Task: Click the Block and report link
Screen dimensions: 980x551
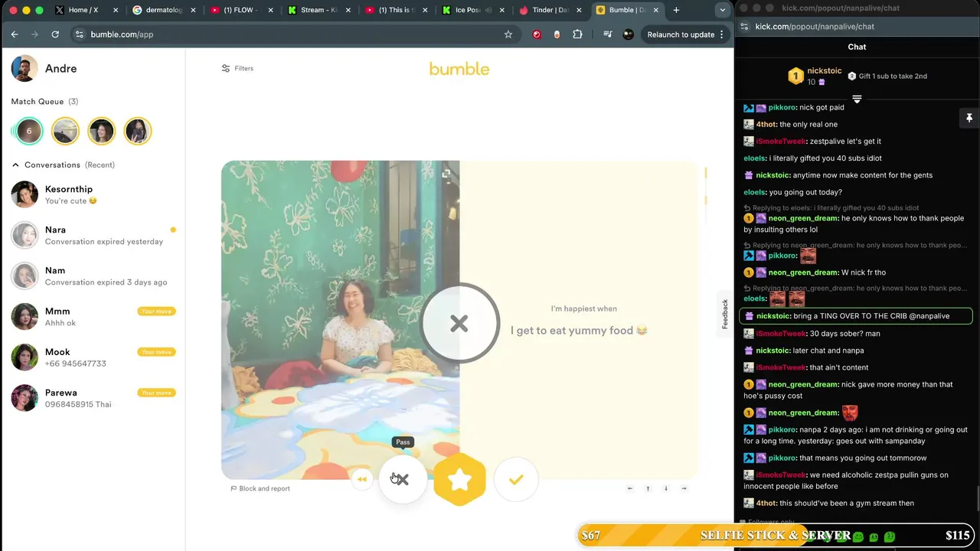Action: (260, 488)
